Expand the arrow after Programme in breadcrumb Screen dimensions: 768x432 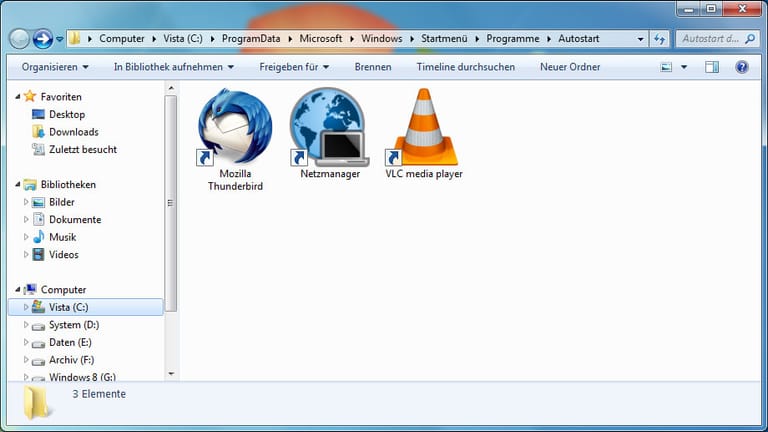pos(549,39)
